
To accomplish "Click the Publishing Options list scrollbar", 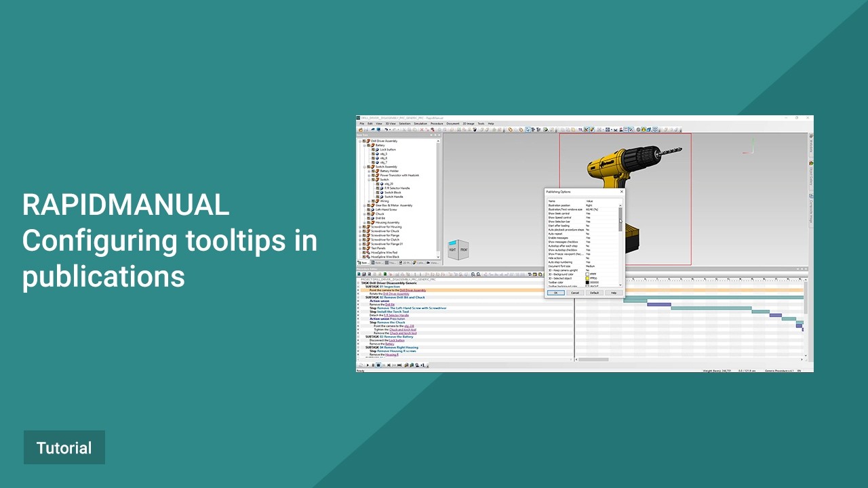I will 620,219.
